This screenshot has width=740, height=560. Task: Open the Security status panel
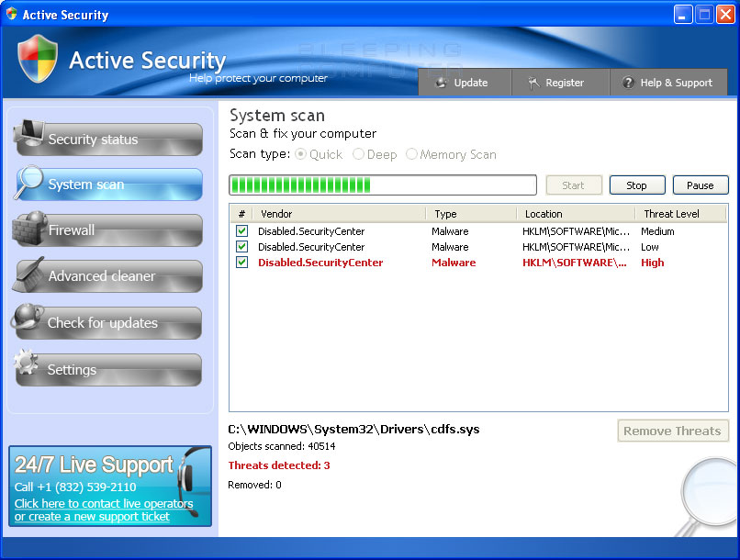point(107,139)
